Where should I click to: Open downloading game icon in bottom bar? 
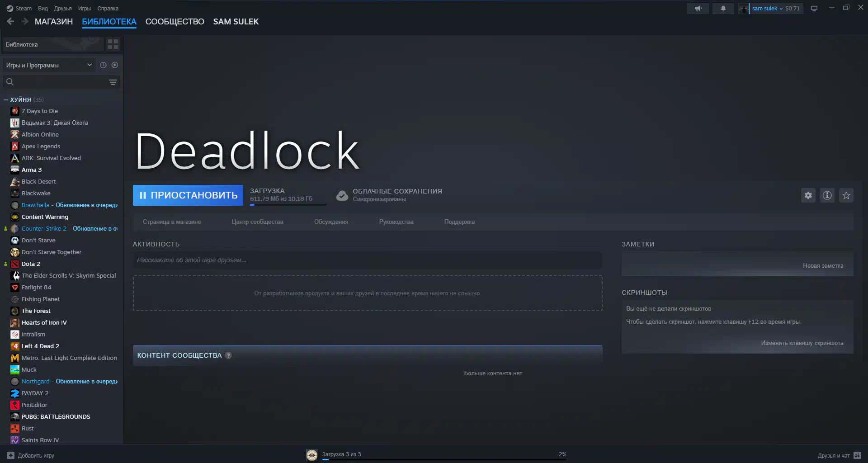click(312, 455)
